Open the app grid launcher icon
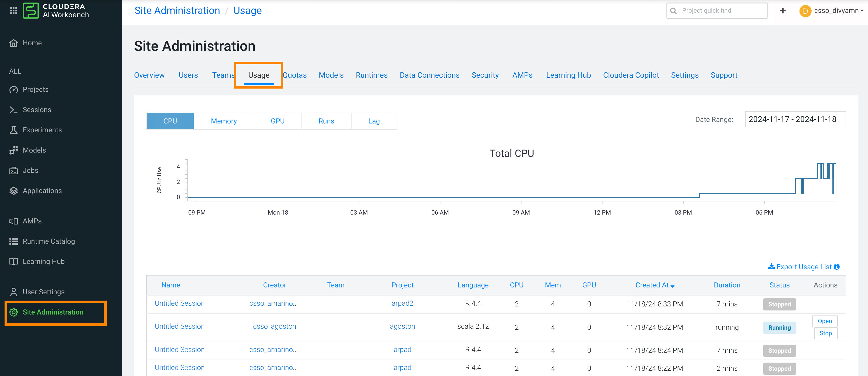The image size is (868, 376). 13,10
